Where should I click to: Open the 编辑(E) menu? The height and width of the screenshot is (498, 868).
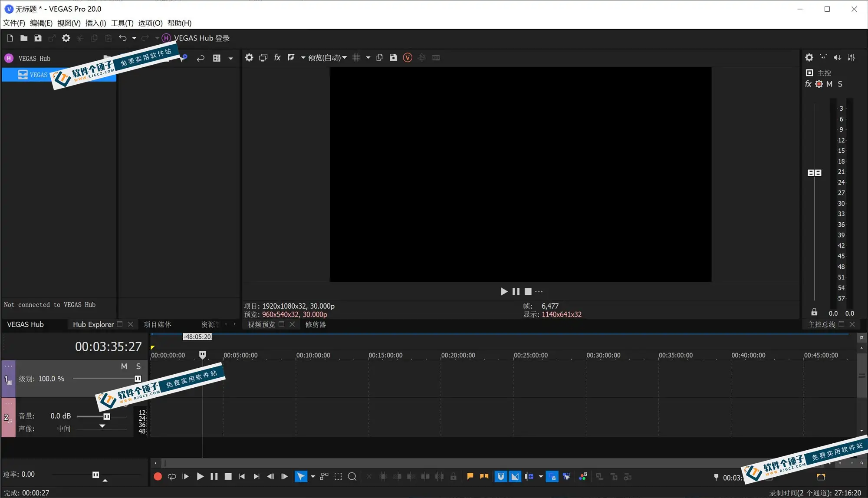click(x=41, y=23)
